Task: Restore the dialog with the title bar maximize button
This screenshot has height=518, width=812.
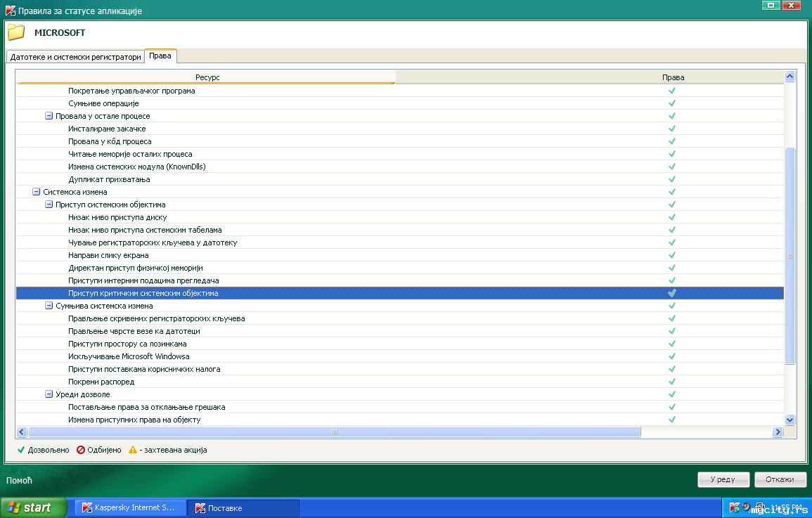Action: tap(771, 5)
